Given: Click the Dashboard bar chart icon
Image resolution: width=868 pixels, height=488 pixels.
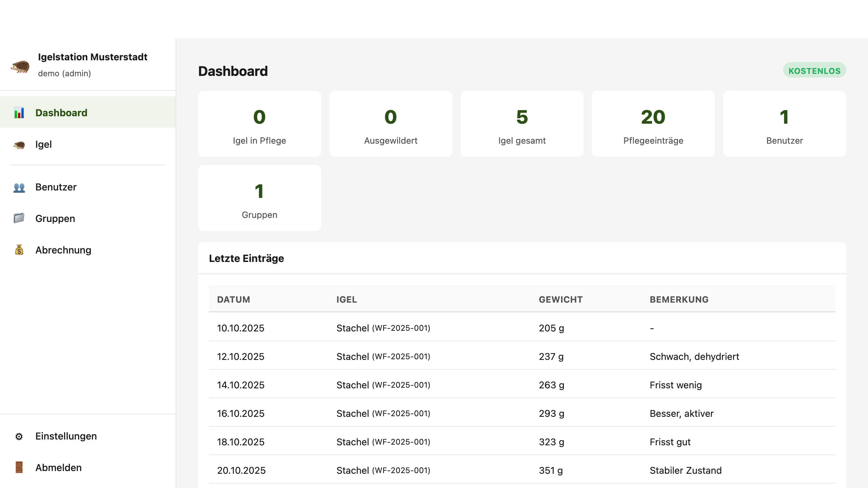Looking at the screenshot, I should coord(19,113).
